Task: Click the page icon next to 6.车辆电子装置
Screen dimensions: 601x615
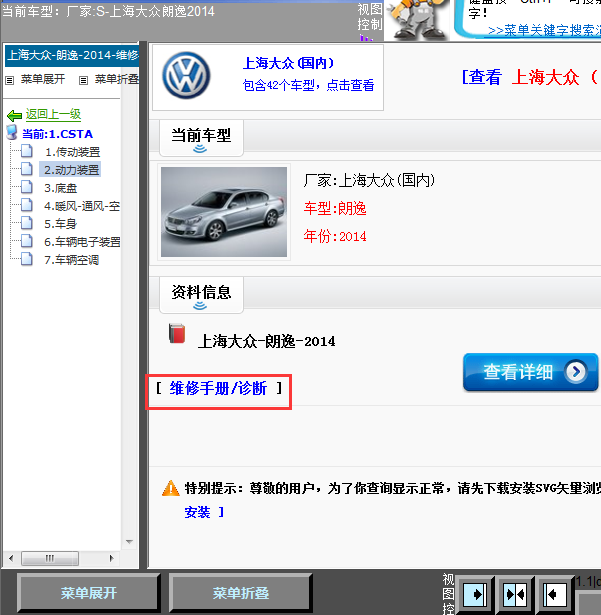Action: pyautogui.click(x=27, y=241)
